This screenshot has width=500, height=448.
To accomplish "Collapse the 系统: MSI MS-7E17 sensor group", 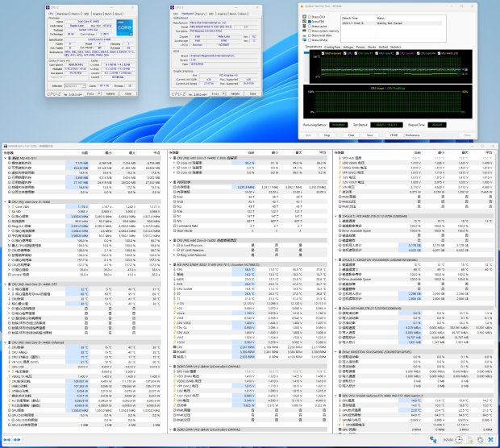I will [x=6, y=158].
